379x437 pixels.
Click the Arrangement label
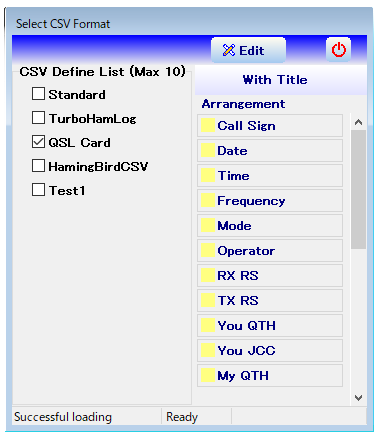click(243, 104)
